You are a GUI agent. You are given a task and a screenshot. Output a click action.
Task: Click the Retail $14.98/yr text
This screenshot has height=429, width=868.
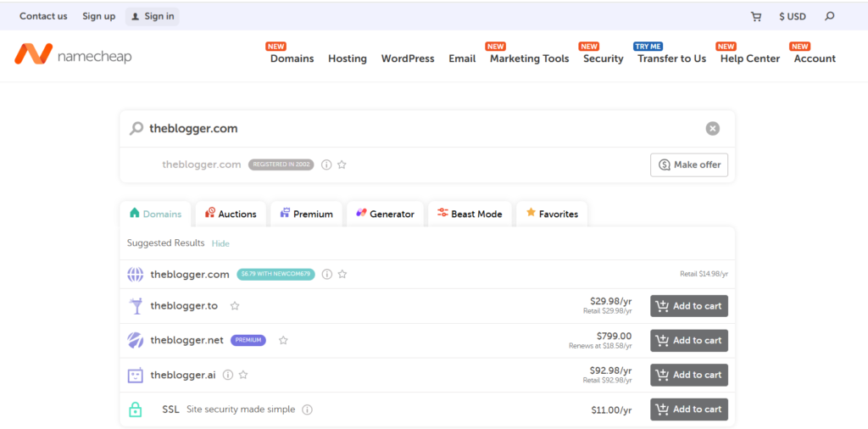[704, 274]
